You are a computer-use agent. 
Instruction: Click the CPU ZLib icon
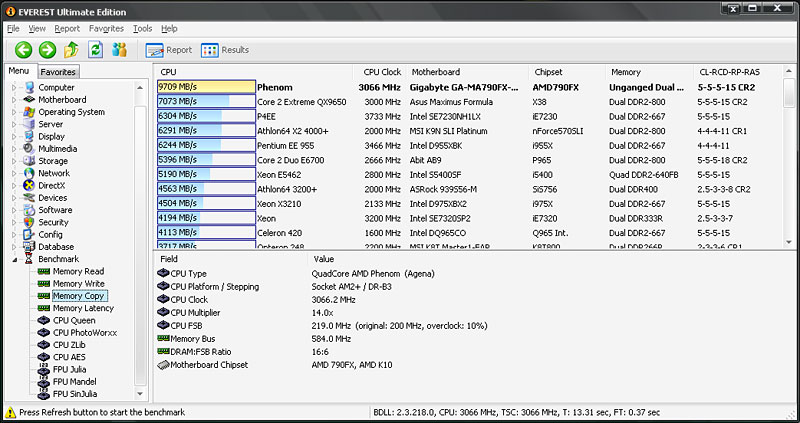point(44,345)
